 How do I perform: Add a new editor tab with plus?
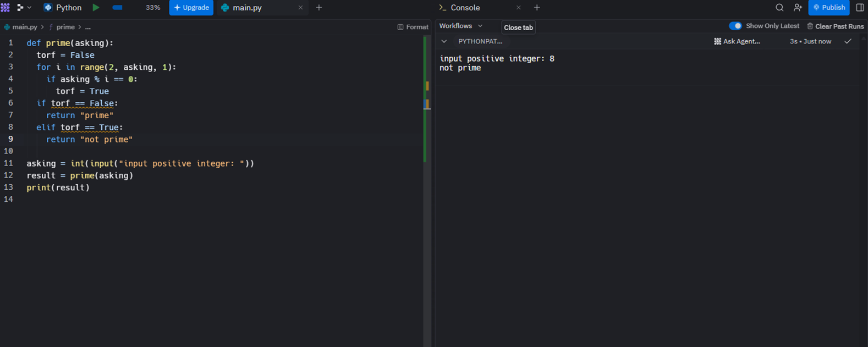click(319, 8)
